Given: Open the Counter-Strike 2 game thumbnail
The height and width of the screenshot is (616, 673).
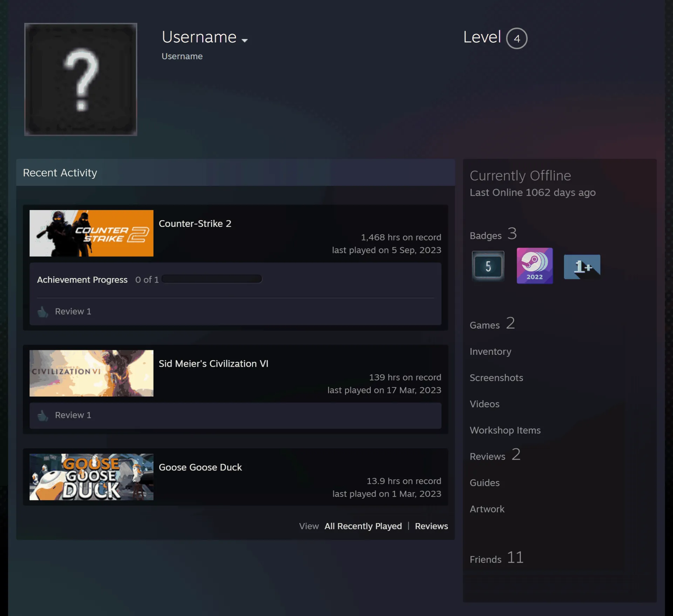Looking at the screenshot, I should click(91, 233).
